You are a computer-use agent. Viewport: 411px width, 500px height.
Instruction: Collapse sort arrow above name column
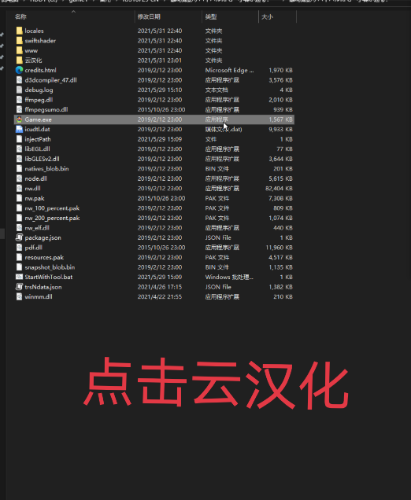pyautogui.click(x=74, y=12)
